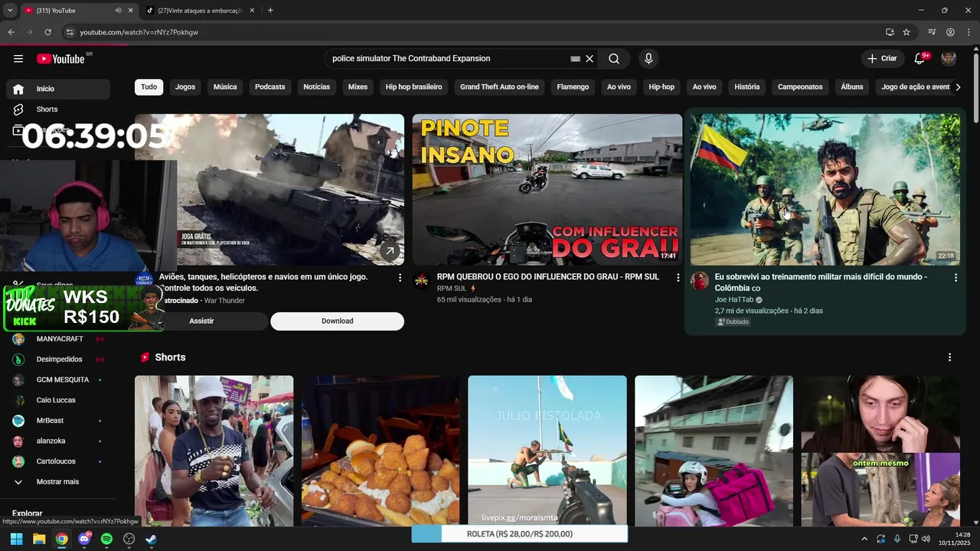This screenshot has height=551, width=980.
Task: Open Shorts in sidebar
Action: pos(58,109)
